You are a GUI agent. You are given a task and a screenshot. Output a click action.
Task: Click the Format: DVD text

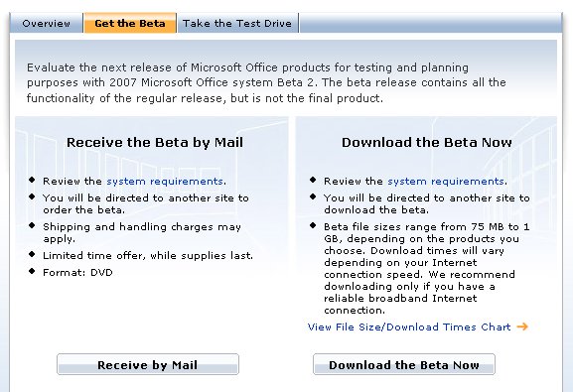pos(77,273)
